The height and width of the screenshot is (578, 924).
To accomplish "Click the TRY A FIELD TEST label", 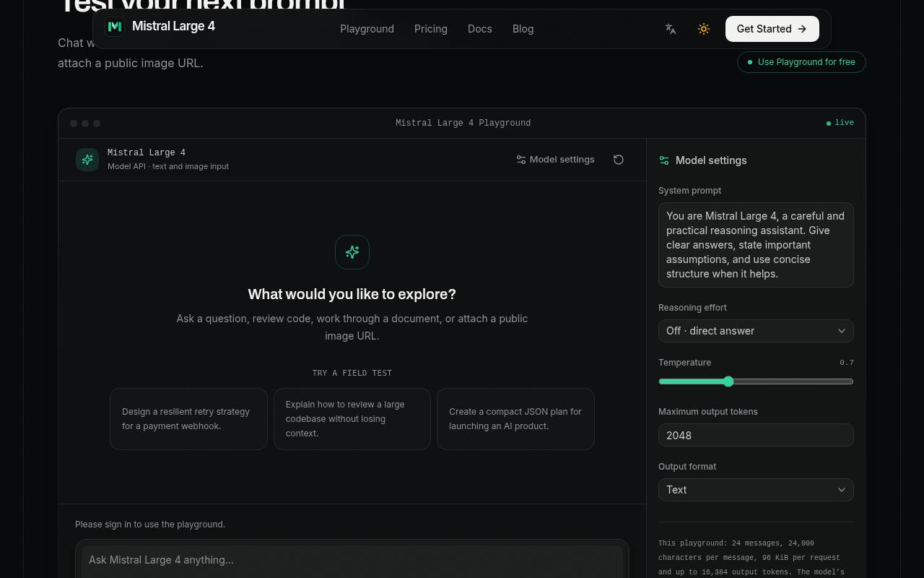I will click(x=352, y=373).
